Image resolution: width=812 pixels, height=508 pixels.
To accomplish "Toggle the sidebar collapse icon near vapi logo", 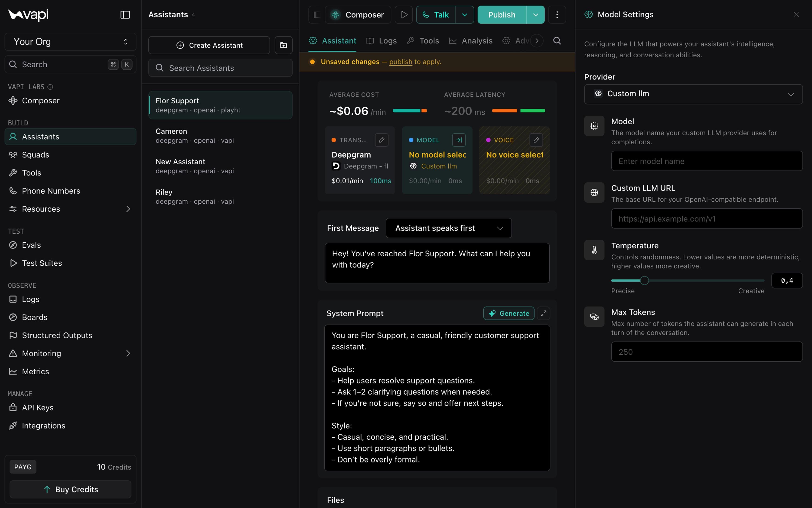I will tap(125, 14).
